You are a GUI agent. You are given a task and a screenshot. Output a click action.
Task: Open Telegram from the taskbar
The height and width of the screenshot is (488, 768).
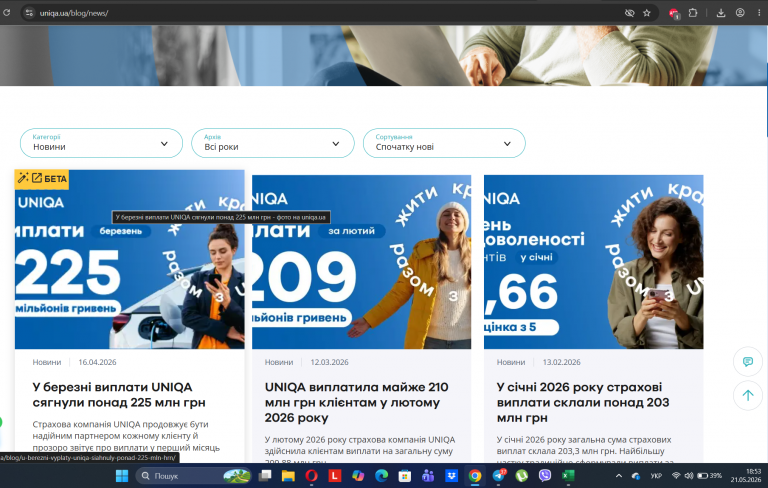click(x=499, y=476)
